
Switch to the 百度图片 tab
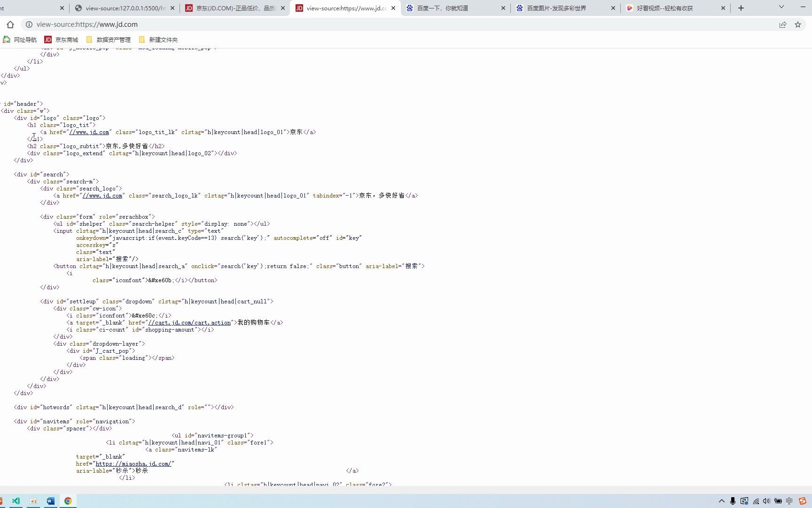click(x=566, y=8)
